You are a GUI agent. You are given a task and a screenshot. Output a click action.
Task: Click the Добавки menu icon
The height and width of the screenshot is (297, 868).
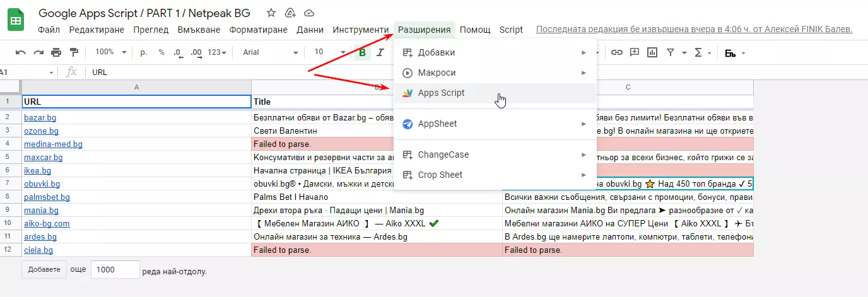click(x=408, y=52)
